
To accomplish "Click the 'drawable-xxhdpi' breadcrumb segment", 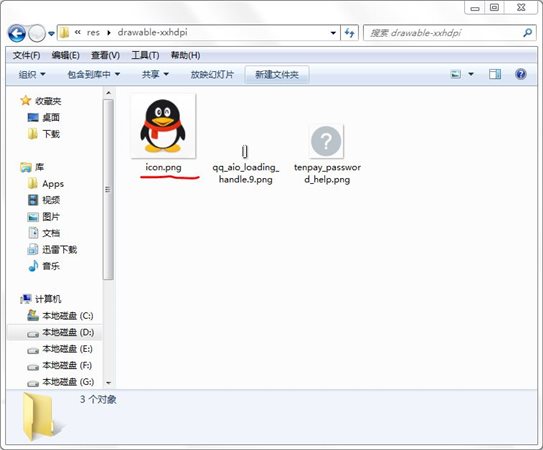I will click(152, 32).
